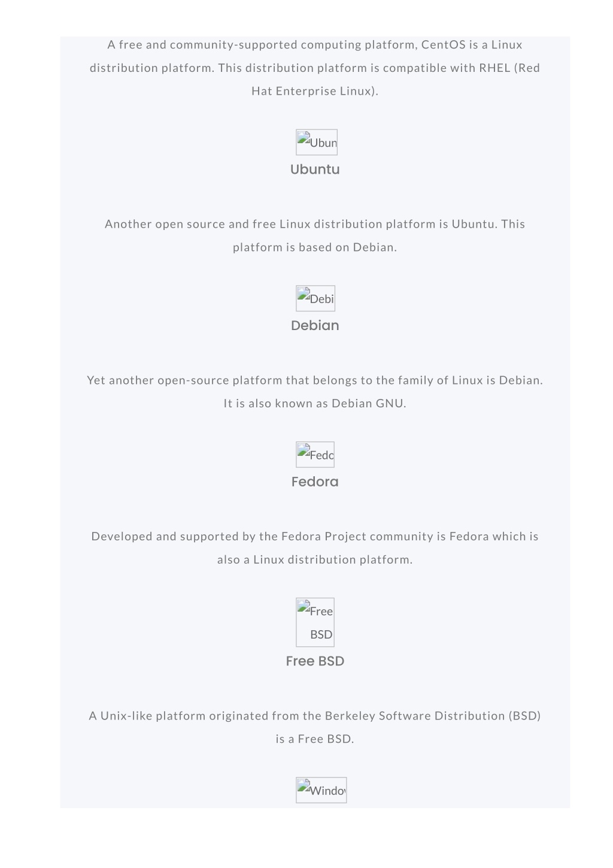
Task: Click the paragraph describing Ubuntu based on Debian
Action: pyautogui.click(x=315, y=235)
